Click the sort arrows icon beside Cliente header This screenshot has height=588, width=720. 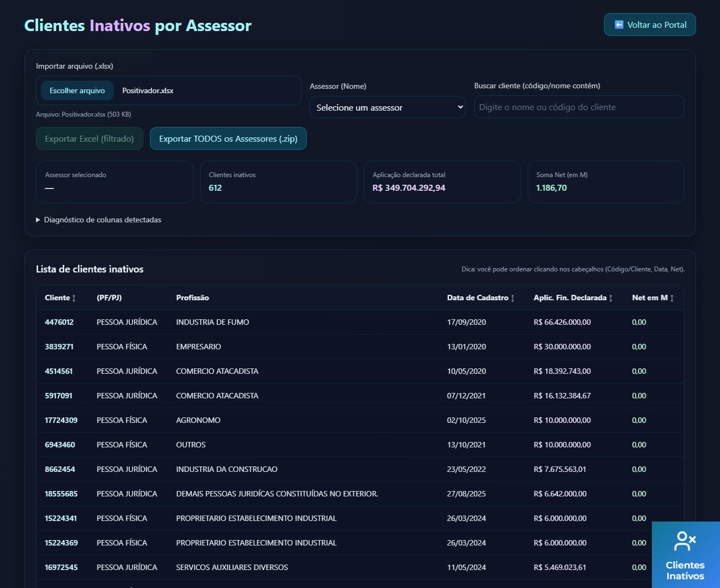pos(74,298)
